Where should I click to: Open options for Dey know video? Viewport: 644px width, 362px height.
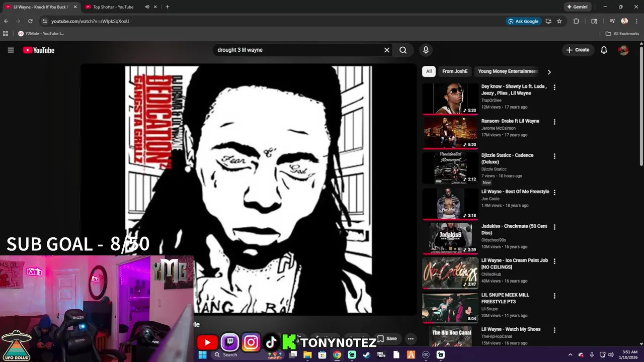(x=554, y=87)
